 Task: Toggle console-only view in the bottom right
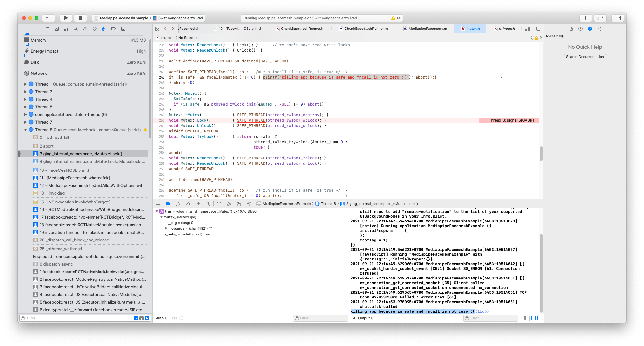tap(539, 318)
